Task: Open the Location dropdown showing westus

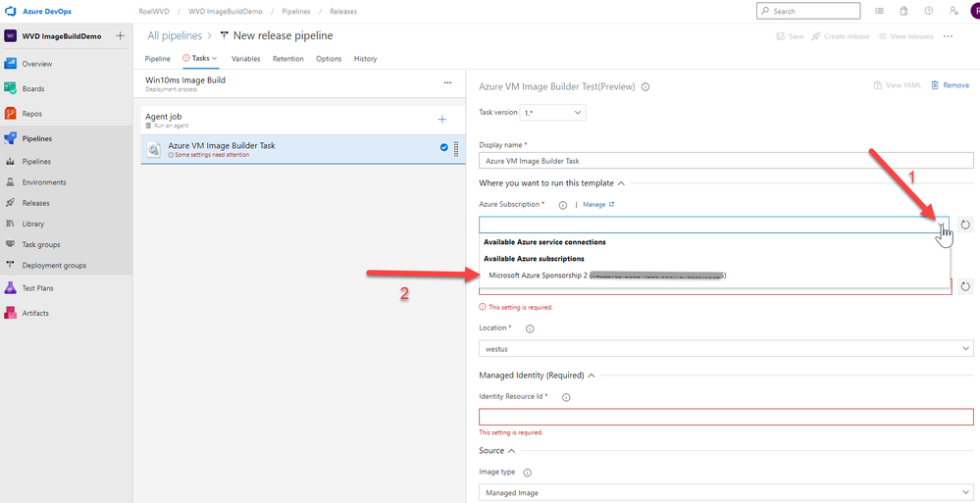Action: tap(726, 348)
